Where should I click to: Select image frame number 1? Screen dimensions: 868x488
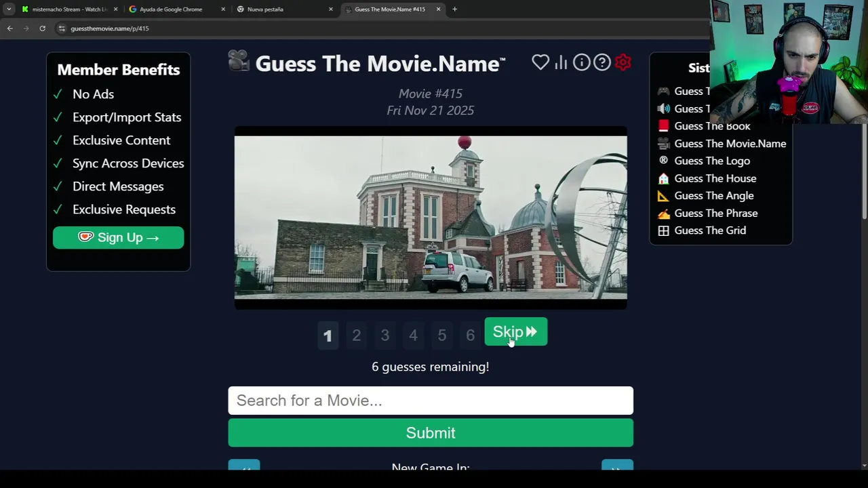coord(328,335)
